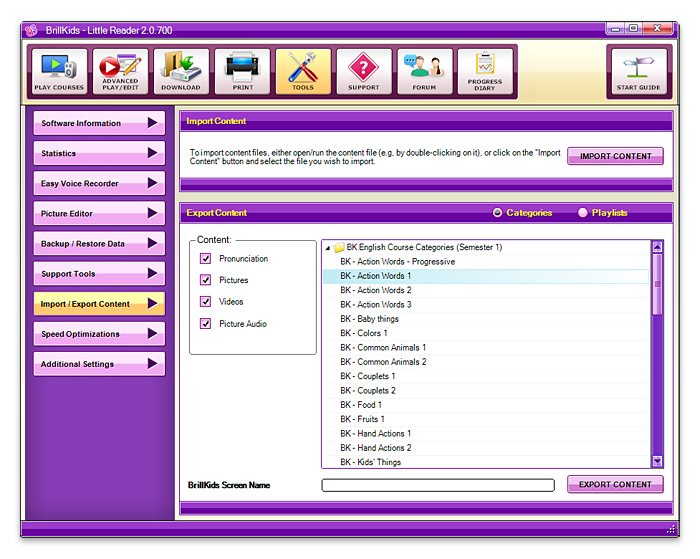Select BK - Hand Actions 1

pos(486,433)
